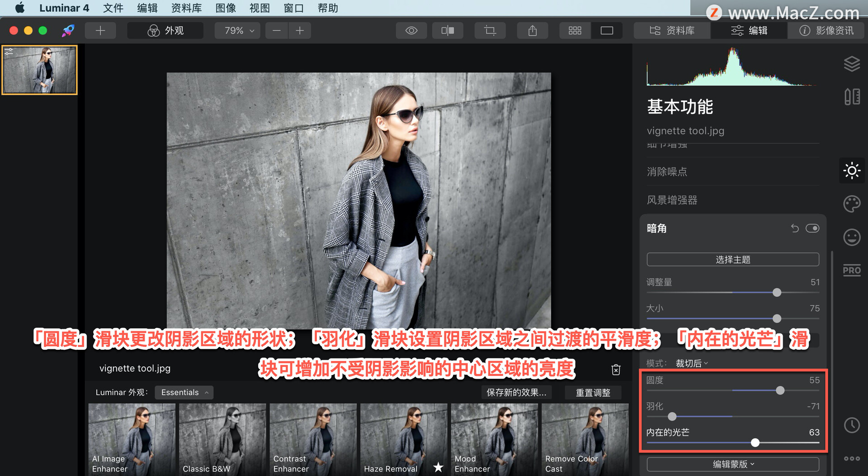This screenshot has height=476, width=868.
Task: Toggle the 暗角 vignette filter switch
Action: [812, 228]
